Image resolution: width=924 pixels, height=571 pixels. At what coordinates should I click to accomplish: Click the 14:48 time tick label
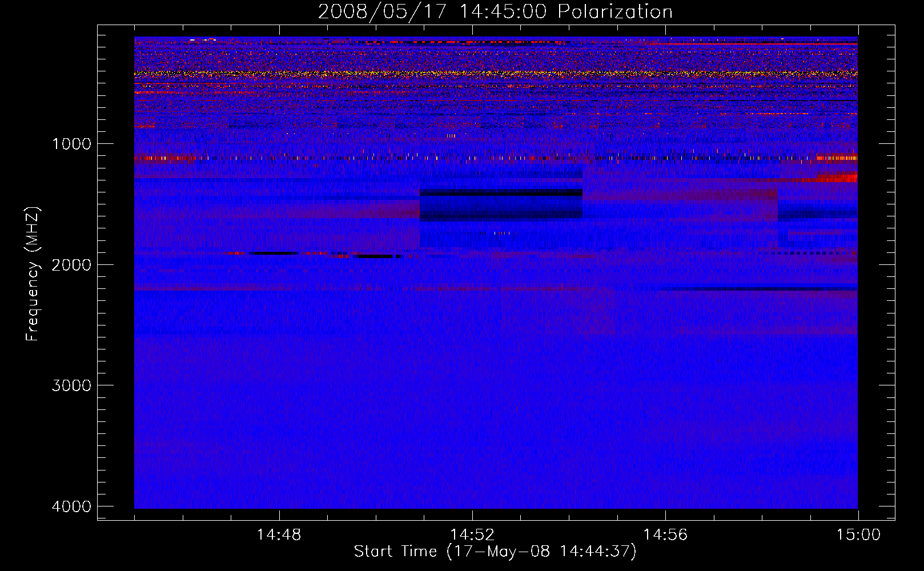point(279,535)
